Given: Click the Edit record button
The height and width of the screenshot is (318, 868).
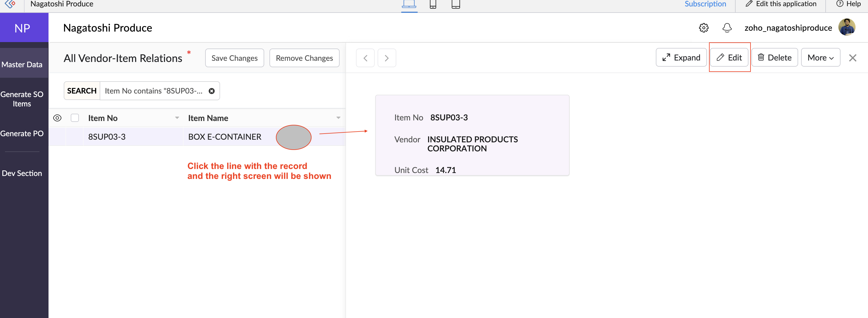Looking at the screenshot, I should 729,58.
